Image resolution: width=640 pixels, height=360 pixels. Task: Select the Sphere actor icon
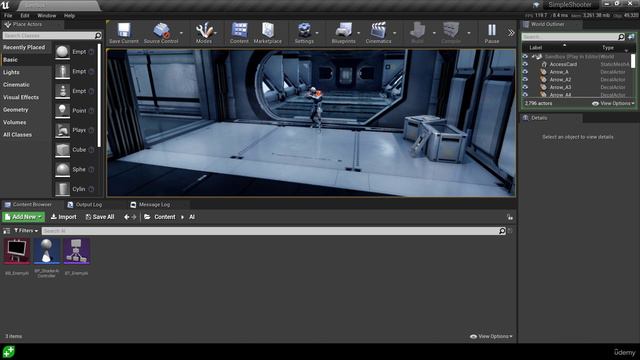coord(62,169)
